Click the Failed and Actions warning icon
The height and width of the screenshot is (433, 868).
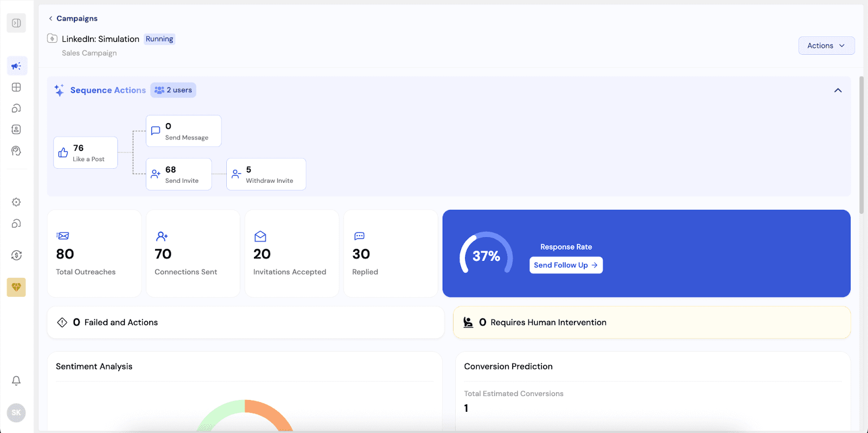click(x=62, y=322)
